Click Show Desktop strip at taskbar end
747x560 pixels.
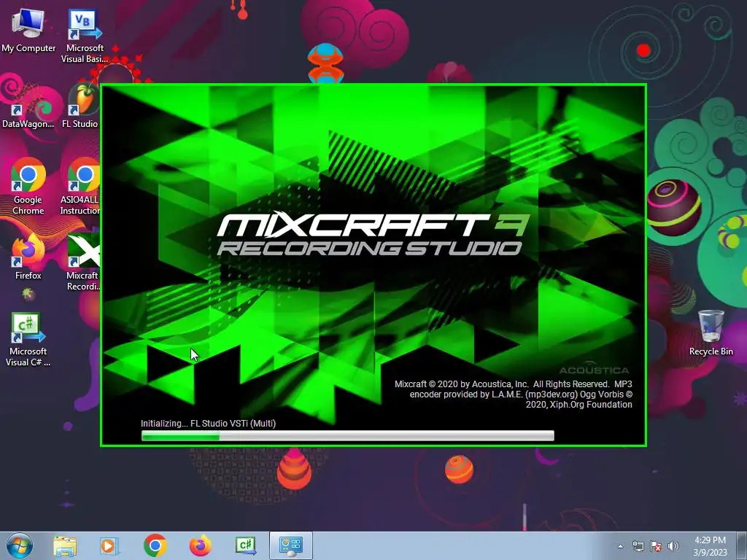click(x=743, y=545)
